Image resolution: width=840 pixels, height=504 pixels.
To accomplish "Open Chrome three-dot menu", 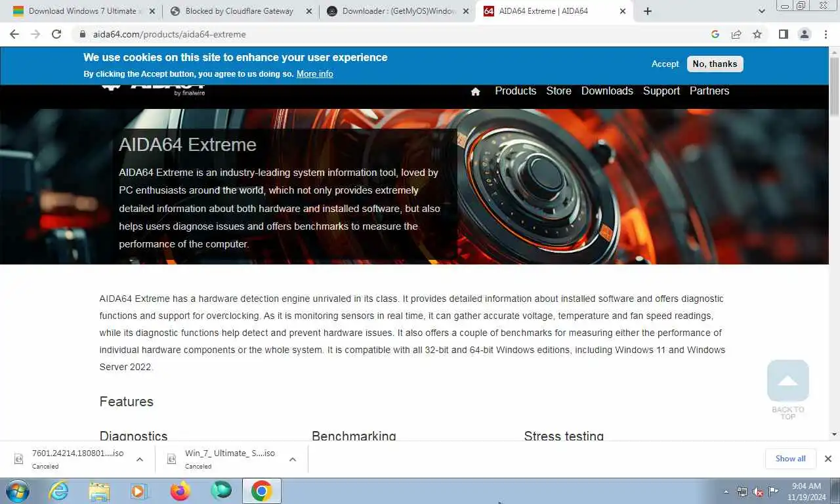I will tap(826, 34).
